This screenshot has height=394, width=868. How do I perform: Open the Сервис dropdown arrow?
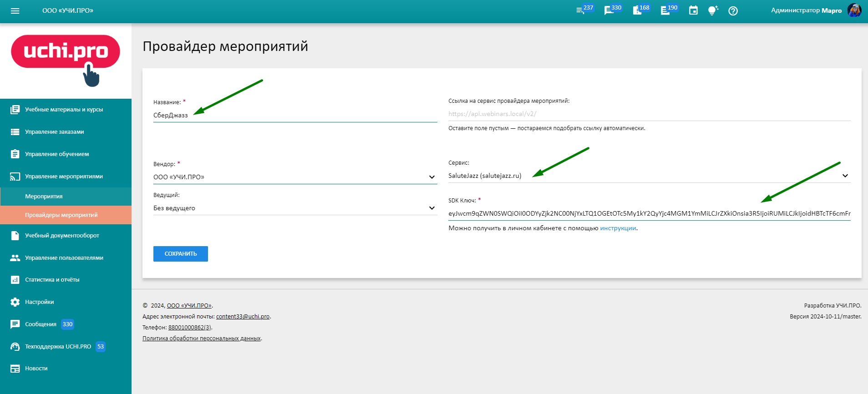(845, 176)
